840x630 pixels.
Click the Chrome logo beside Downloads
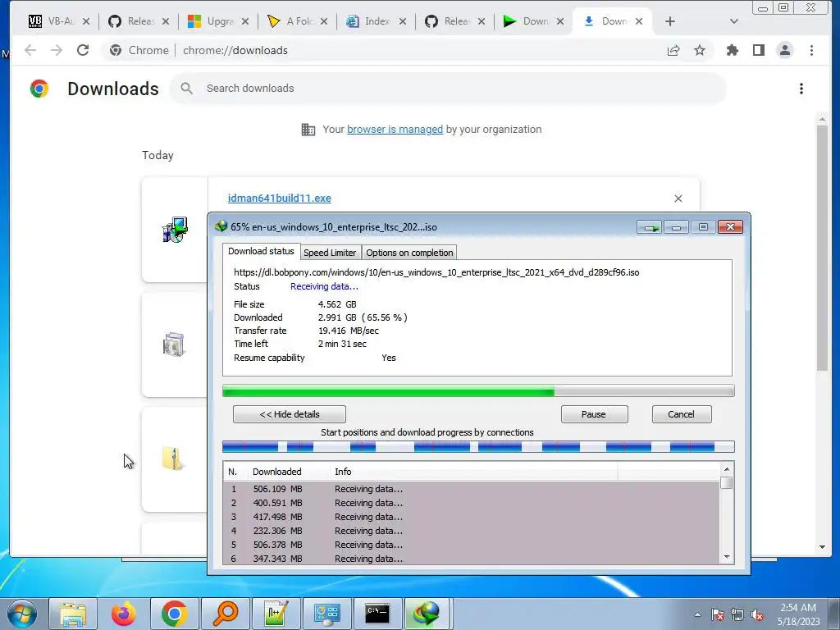pyautogui.click(x=39, y=89)
